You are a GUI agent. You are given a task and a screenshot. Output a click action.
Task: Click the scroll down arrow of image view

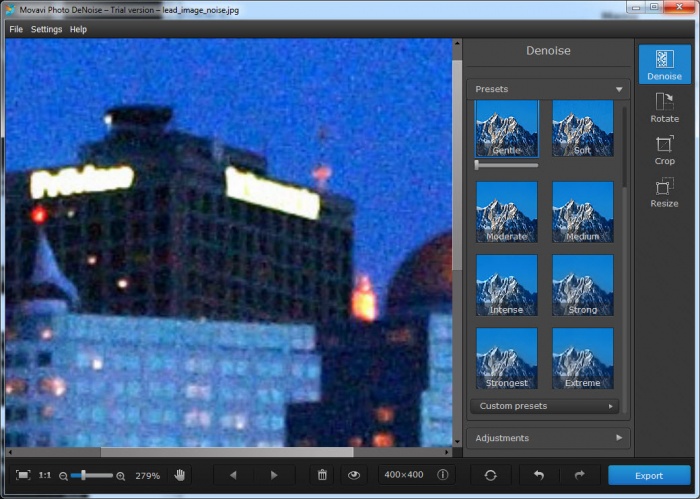[x=457, y=442]
